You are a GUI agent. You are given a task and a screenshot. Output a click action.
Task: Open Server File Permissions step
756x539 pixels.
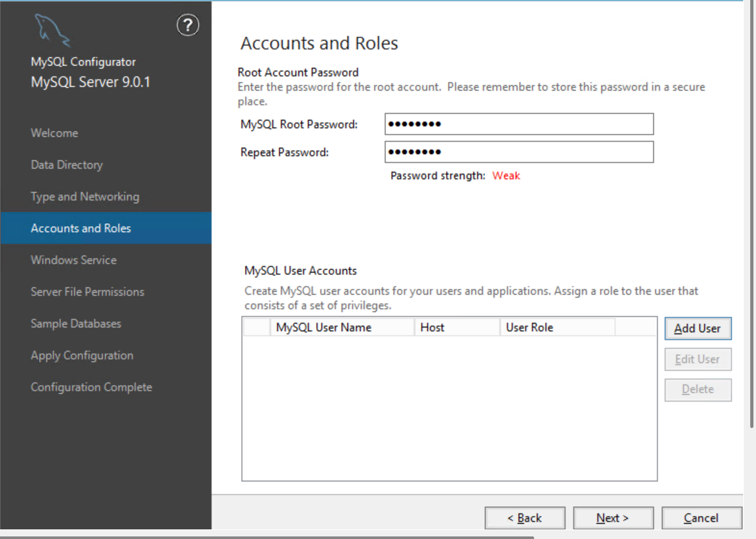pos(88,291)
